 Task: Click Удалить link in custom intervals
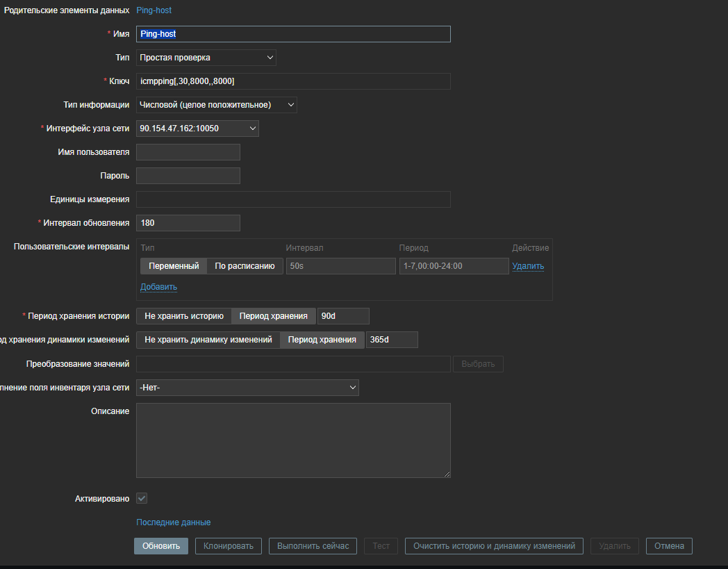(528, 266)
